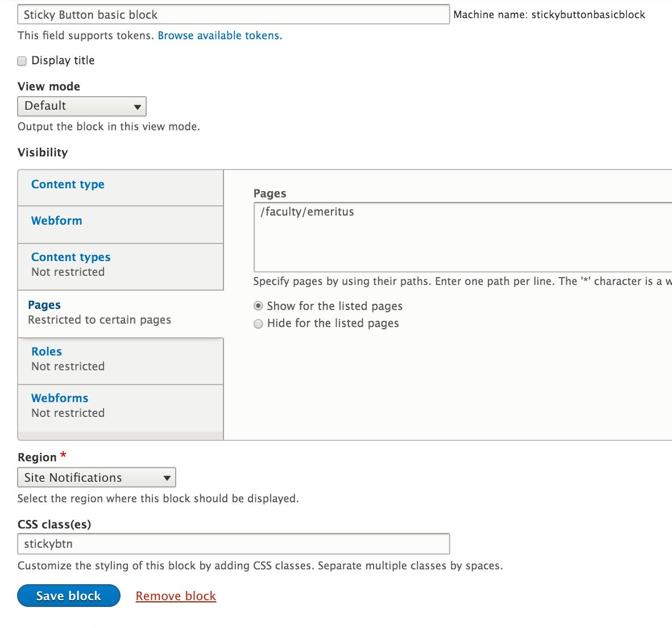Select the Show for the listed pages option
672x628 pixels.
tap(259, 305)
